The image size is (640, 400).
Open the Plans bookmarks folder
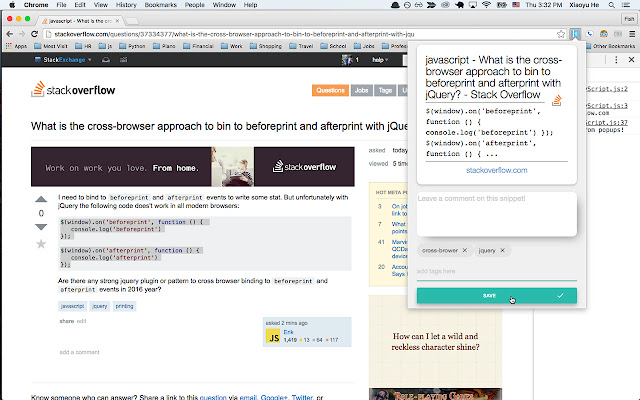[164, 46]
